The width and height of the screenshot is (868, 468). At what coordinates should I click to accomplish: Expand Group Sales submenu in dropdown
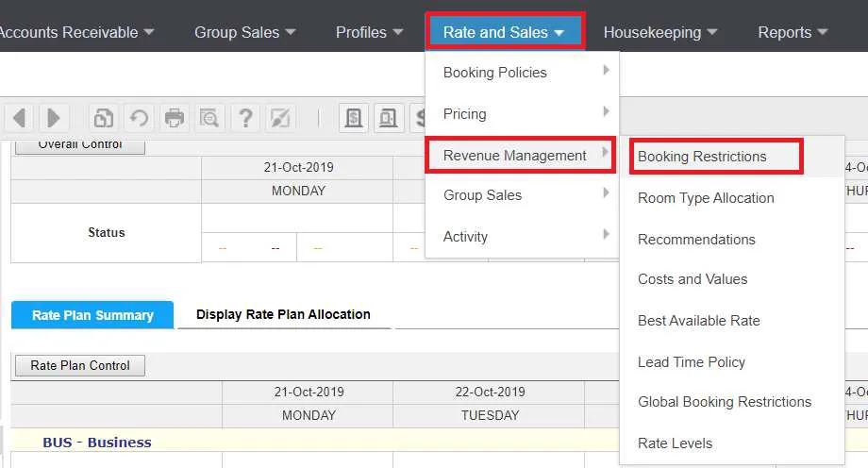(522, 195)
